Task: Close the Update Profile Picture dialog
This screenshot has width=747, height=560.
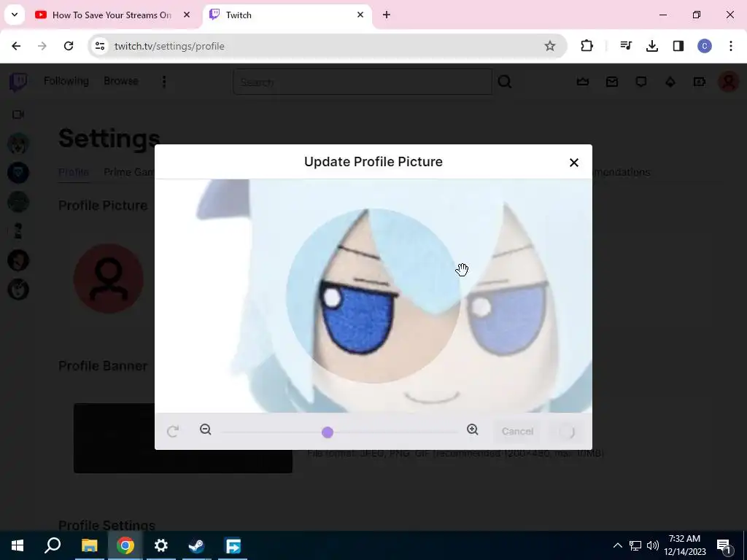Action: tap(573, 163)
